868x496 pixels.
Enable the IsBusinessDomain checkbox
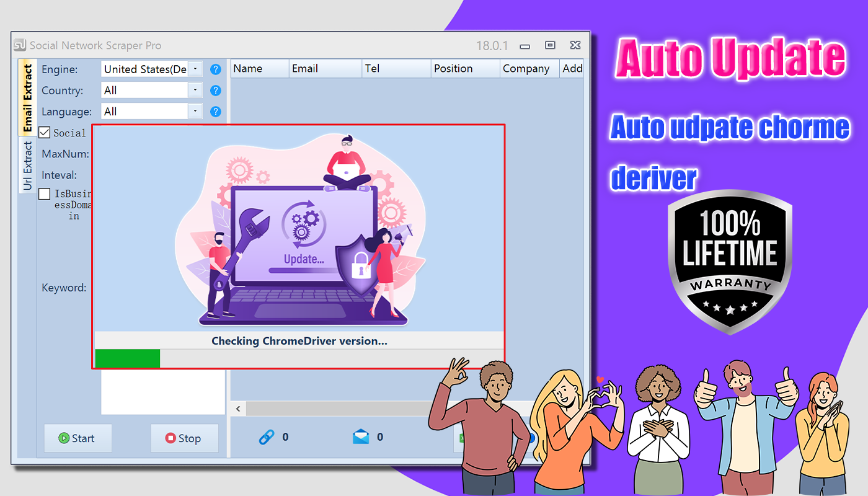click(x=45, y=194)
